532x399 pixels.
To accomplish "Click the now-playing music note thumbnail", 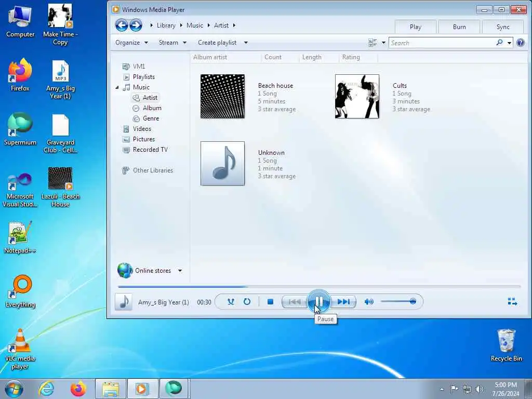I will [x=124, y=302].
